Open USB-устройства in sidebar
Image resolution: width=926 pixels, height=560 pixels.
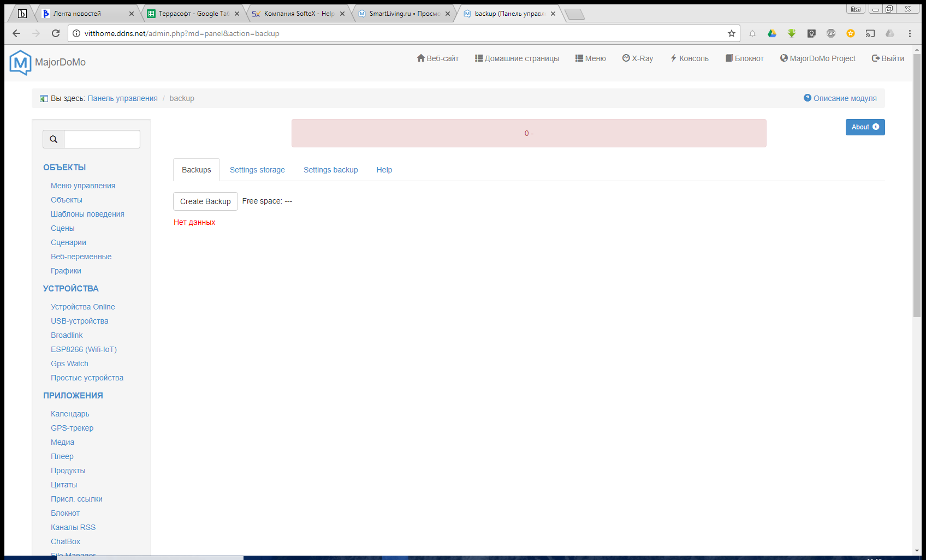point(80,321)
